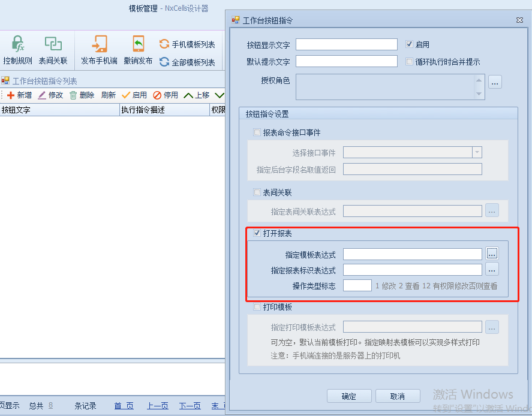Check the 打印模板 option
The image size is (532, 416).
tap(257, 307)
